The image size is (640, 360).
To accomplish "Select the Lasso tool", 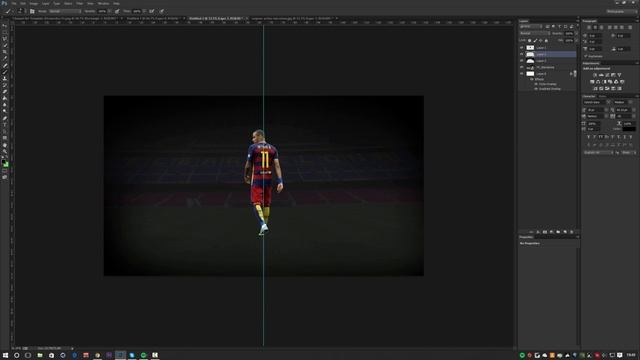I will point(5,38).
